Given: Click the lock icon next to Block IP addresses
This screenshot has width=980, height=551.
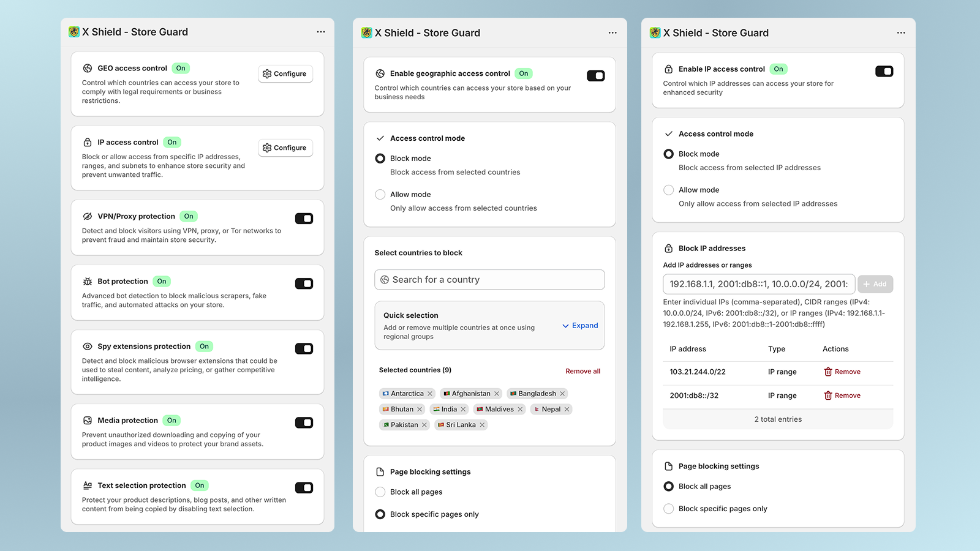Looking at the screenshot, I should (669, 249).
